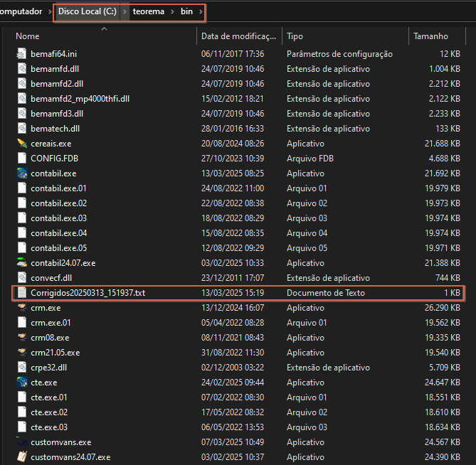Click date 13/12/2024 16:07
476x465 pixels.
(x=233, y=308)
